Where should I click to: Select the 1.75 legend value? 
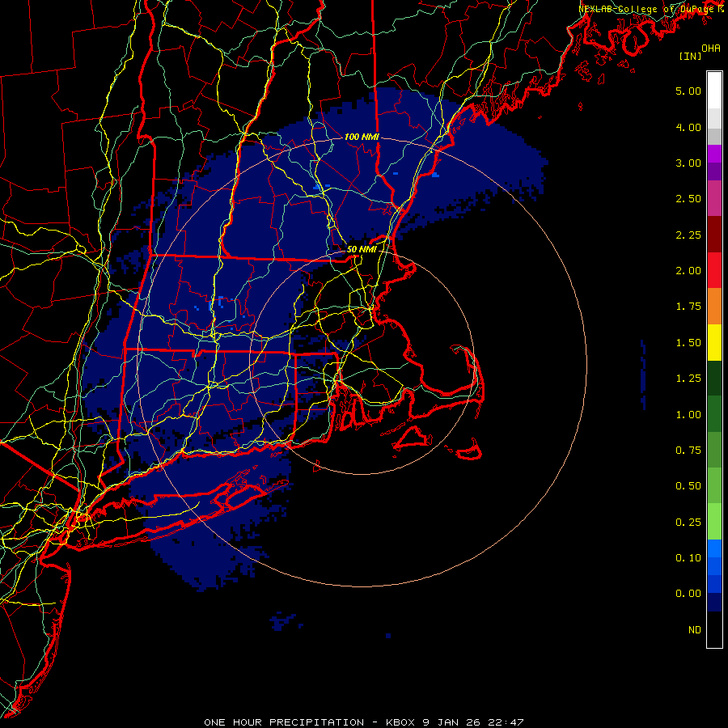(x=688, y=307)
